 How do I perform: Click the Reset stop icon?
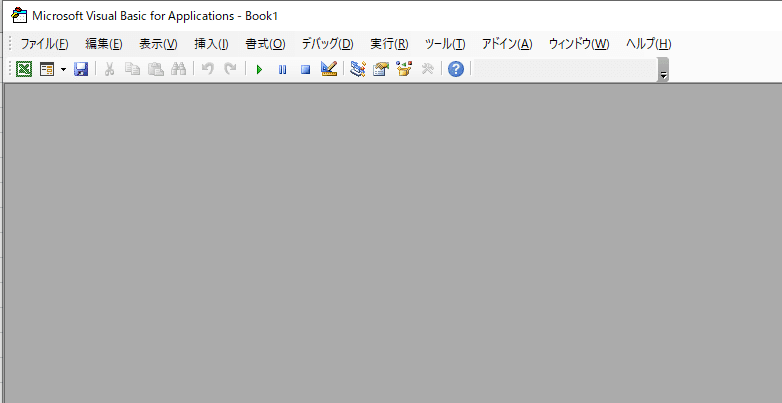click(306, 69)
